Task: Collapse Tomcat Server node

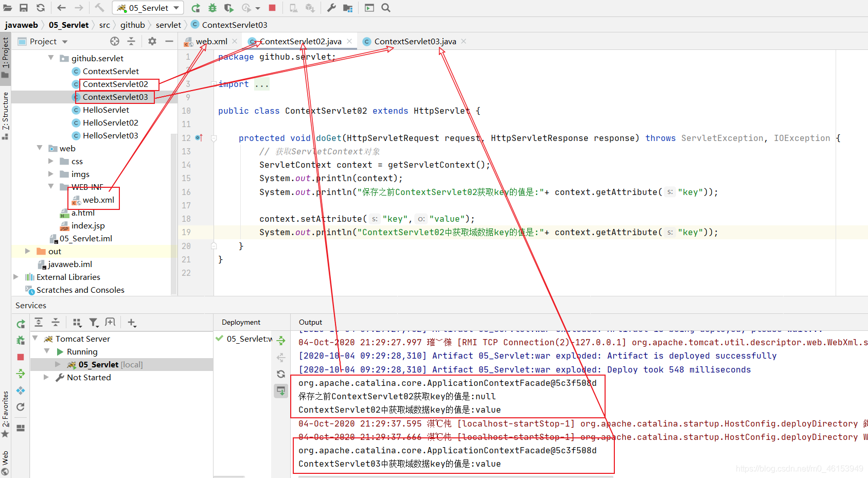Action: 35,338
